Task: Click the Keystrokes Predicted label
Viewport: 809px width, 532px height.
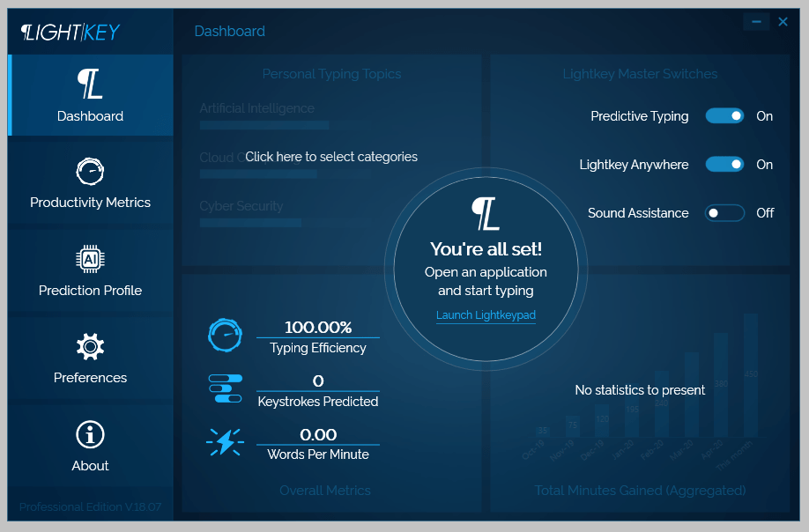Action: 318,402
